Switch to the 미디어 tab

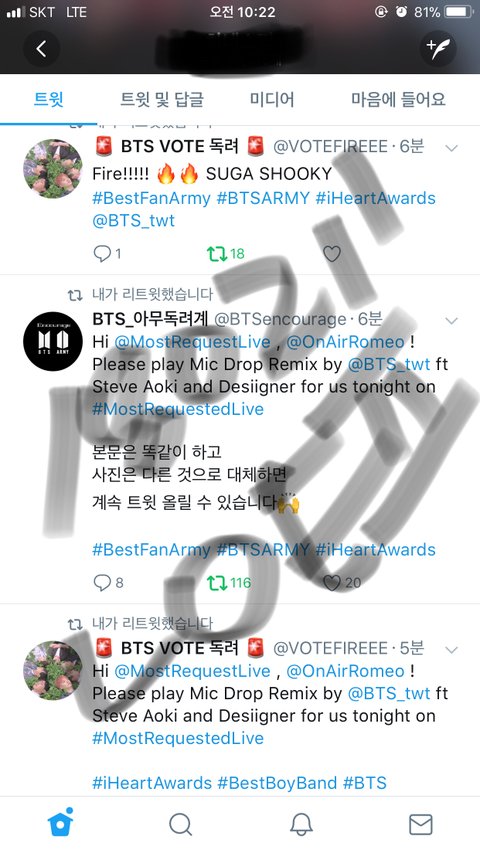[x=272, y=100]
